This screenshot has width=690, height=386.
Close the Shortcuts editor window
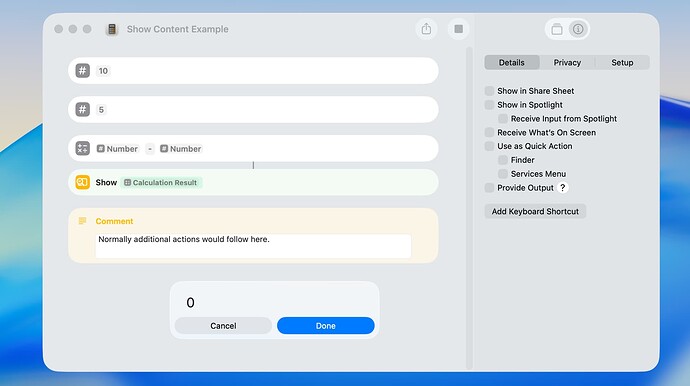pos(59,29)
